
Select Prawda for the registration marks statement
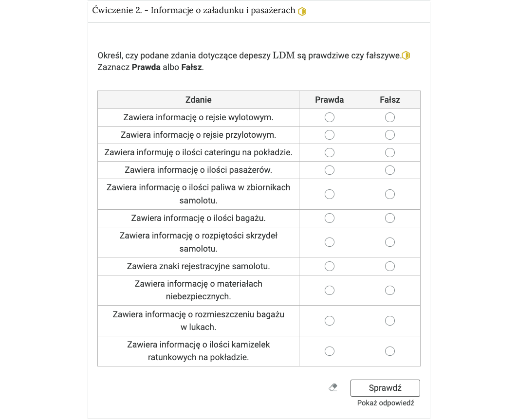[330, 266]
